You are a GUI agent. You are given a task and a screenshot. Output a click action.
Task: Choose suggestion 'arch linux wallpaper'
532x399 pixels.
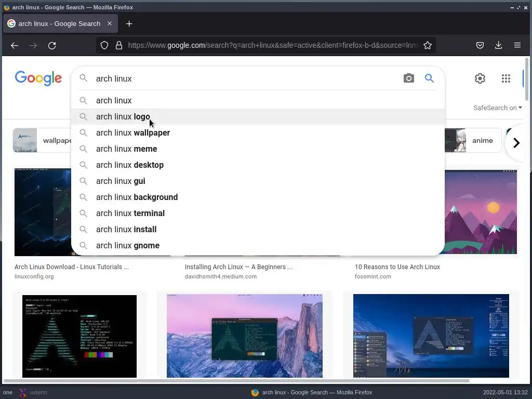click(x=258, y=132)
